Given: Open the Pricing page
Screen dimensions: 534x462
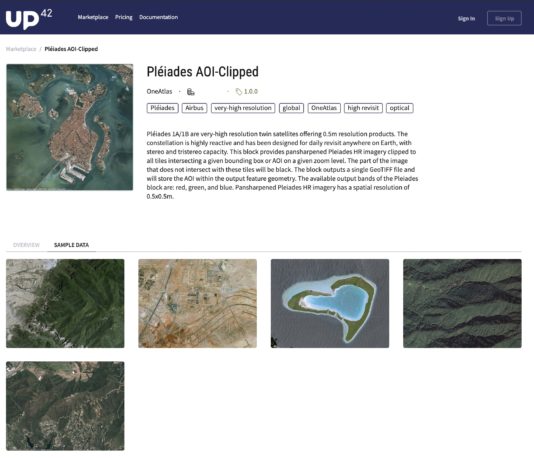Looking at the screenshot, I should tap(124, 17).
